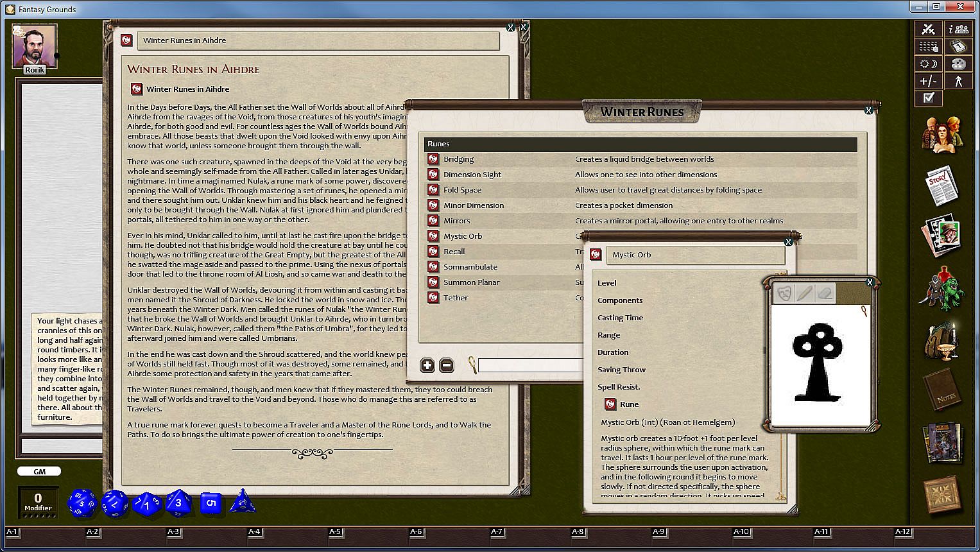Open the Somnambulate rune link icon
This screenshot has height=552, width=980.
(x=433, y=267)
